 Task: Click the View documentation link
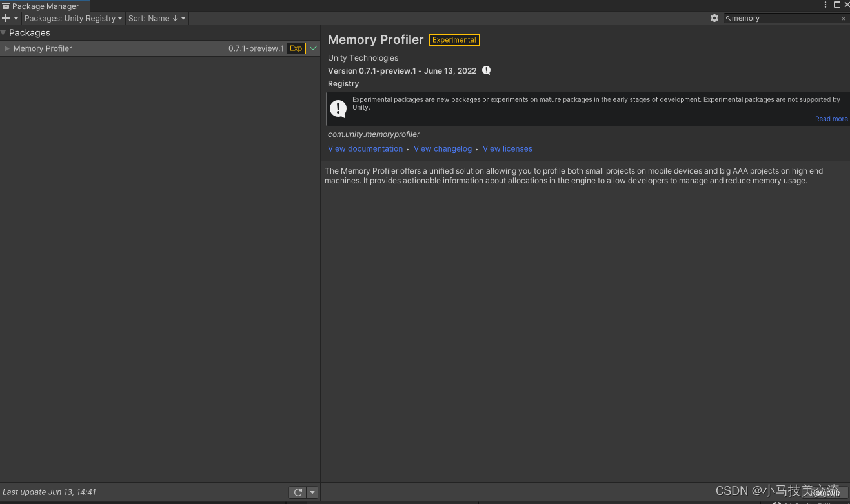[x=365, y=148]
